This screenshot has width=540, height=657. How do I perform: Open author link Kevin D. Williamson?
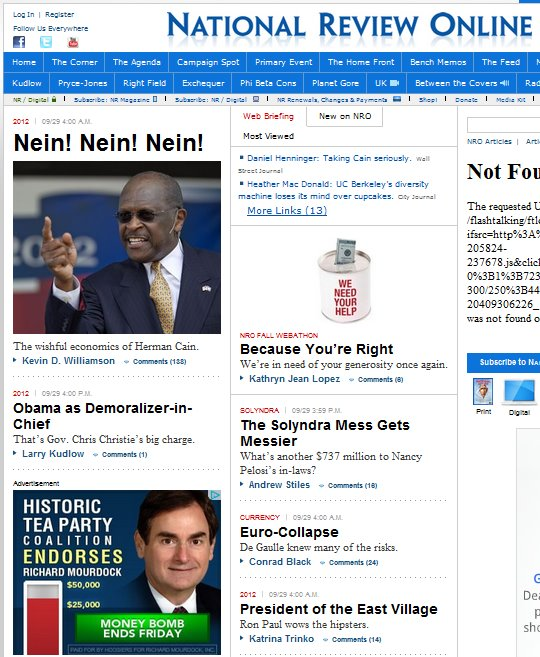(68, 360)
